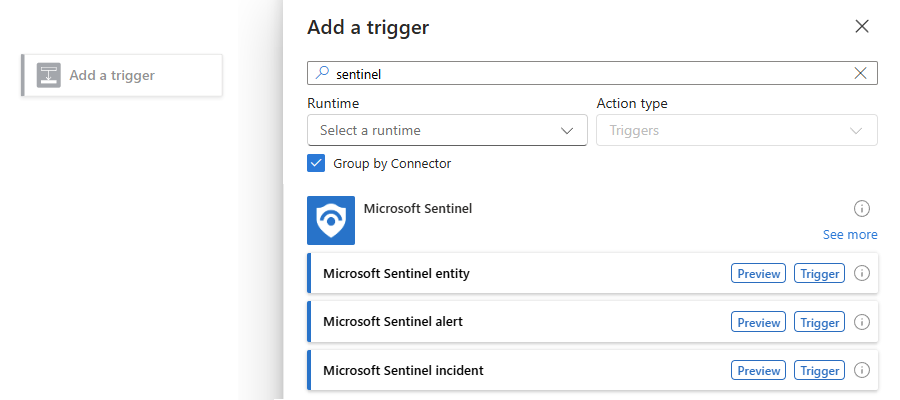Click the Microsoft Sentinel shield connector icon
Image resolution: width=900 pixels, height=400 pixels.
point(331,220)
